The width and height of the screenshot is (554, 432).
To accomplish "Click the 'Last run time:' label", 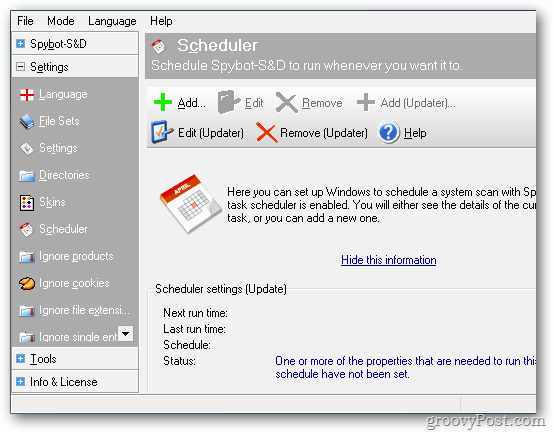I will pos(194,329).
